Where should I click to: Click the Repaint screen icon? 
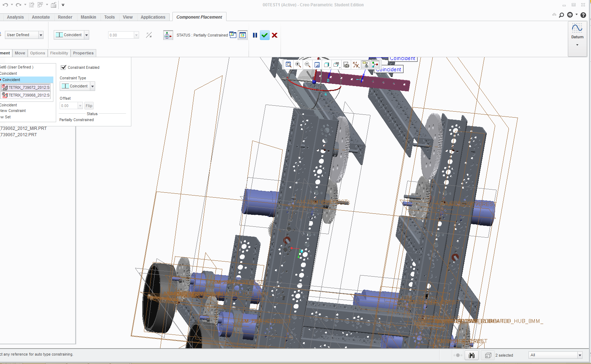click(x=317, y=65)
